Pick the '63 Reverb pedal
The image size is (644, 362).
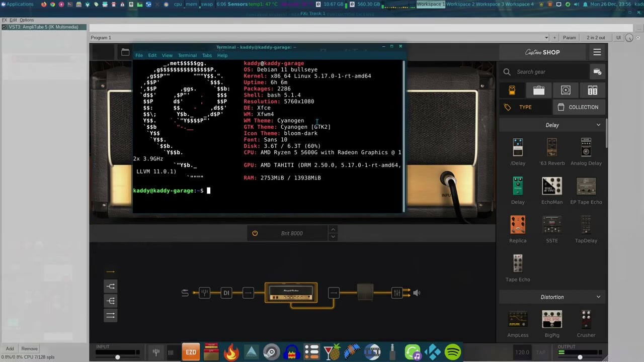tap(552, 147)
